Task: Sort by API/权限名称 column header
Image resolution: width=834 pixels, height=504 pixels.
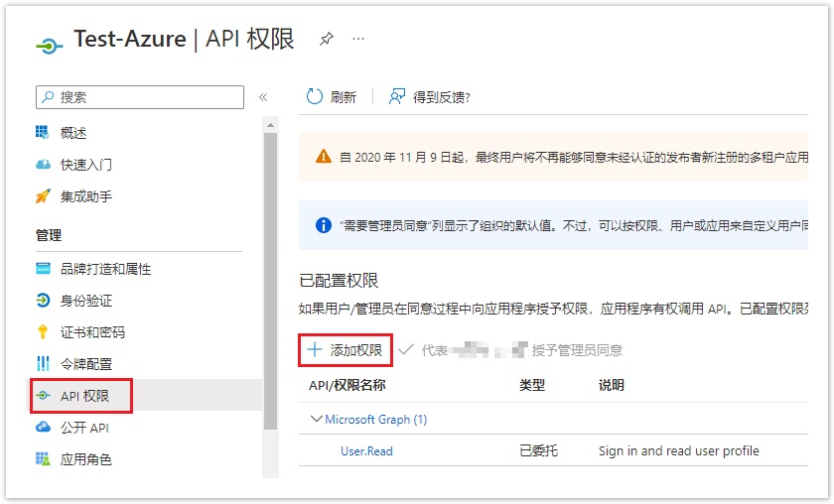Action: (347, 385)
